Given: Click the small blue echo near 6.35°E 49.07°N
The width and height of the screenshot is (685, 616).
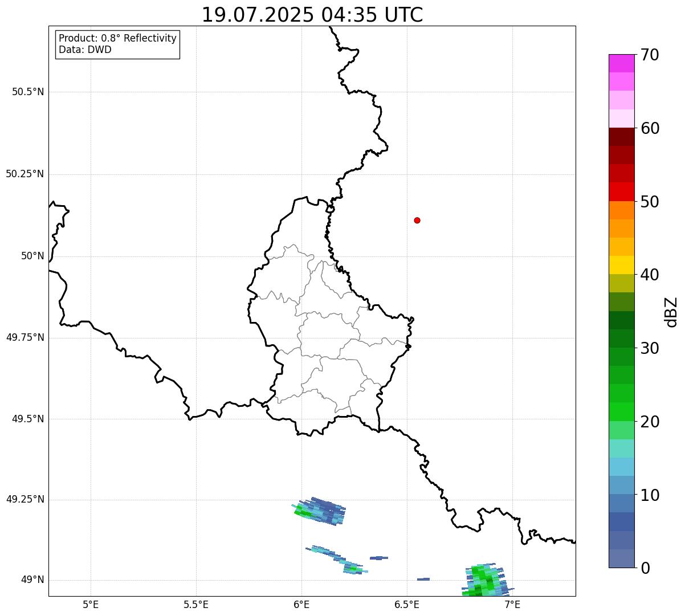Looking at the screenshot, I should click(x=379, y=558).
